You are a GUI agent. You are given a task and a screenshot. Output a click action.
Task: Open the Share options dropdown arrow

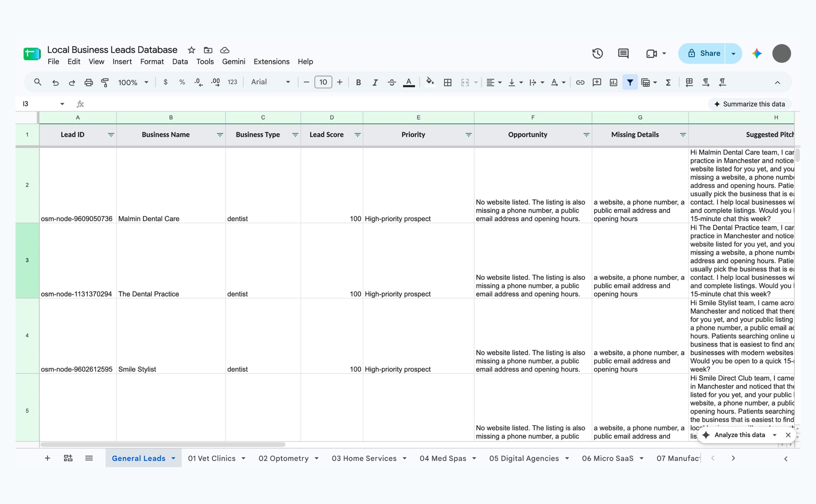[733, 53]
